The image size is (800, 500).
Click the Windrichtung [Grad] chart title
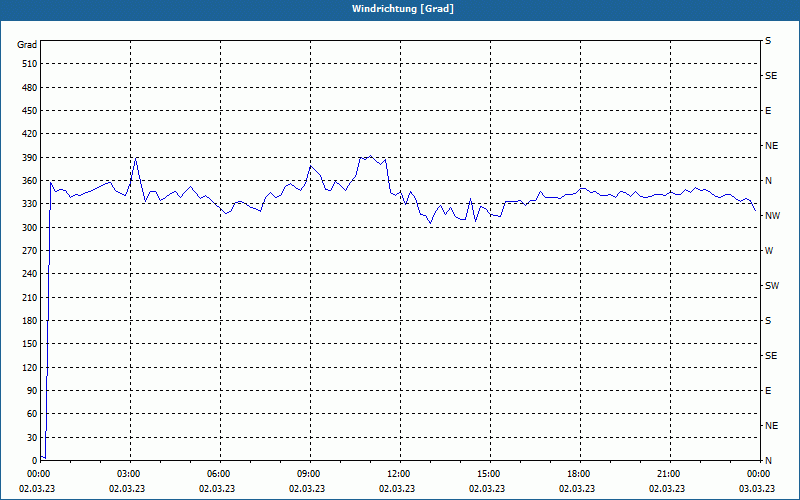[403, 9]
